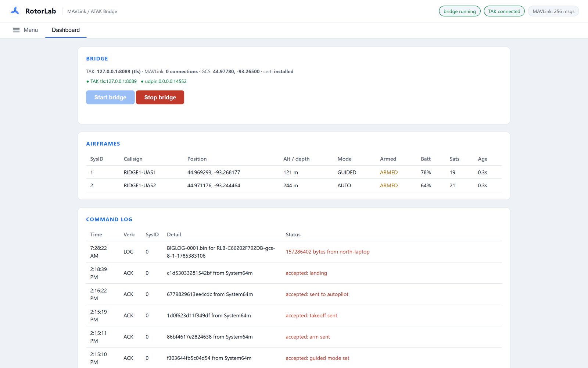
Task: Click the 7:28:22 AM log timestamp
Action: pyautogui.click(x=98, y=252)
